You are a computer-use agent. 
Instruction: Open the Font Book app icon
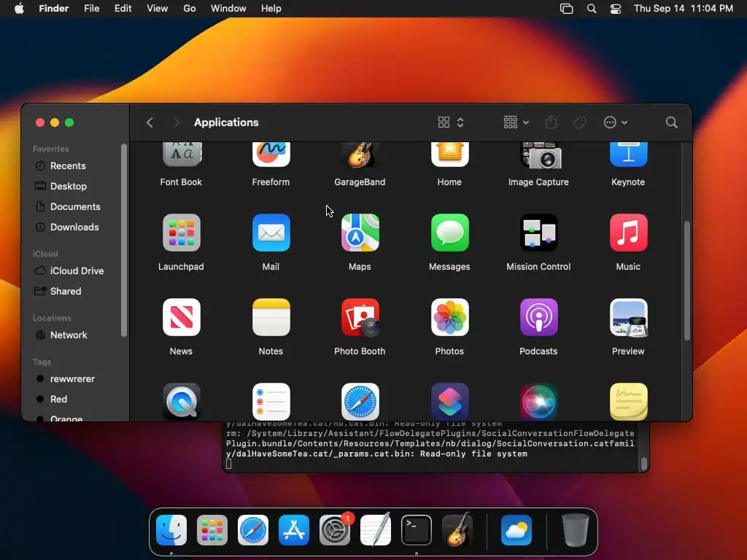[x=182, y=155]
